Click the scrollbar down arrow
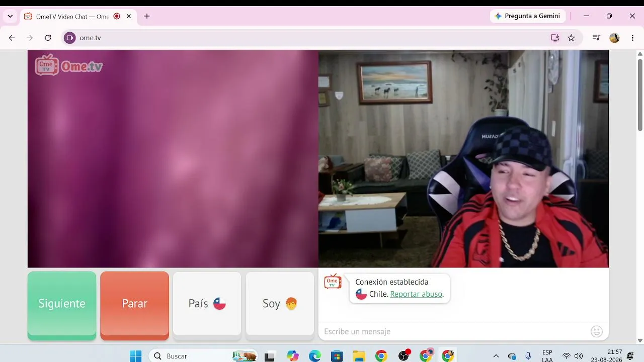Screen dimensions: 644x362 pyautogui.click(x=640, y=340)
